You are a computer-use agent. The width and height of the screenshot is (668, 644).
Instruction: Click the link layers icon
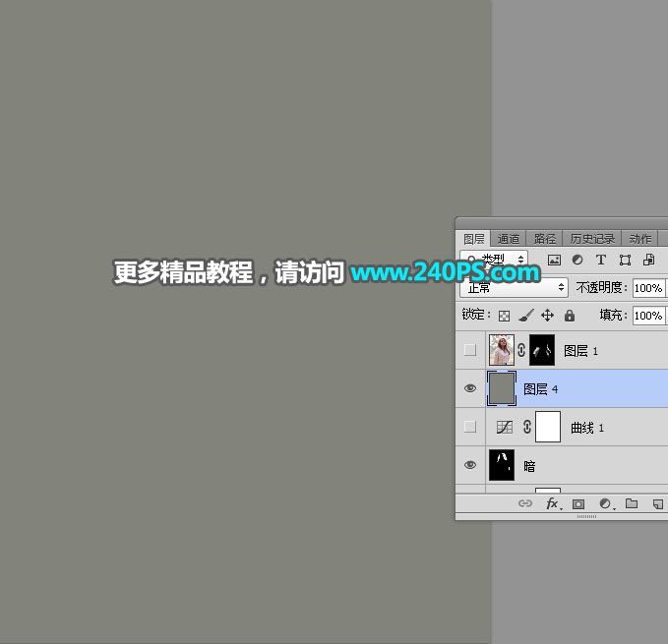point(525,503)
